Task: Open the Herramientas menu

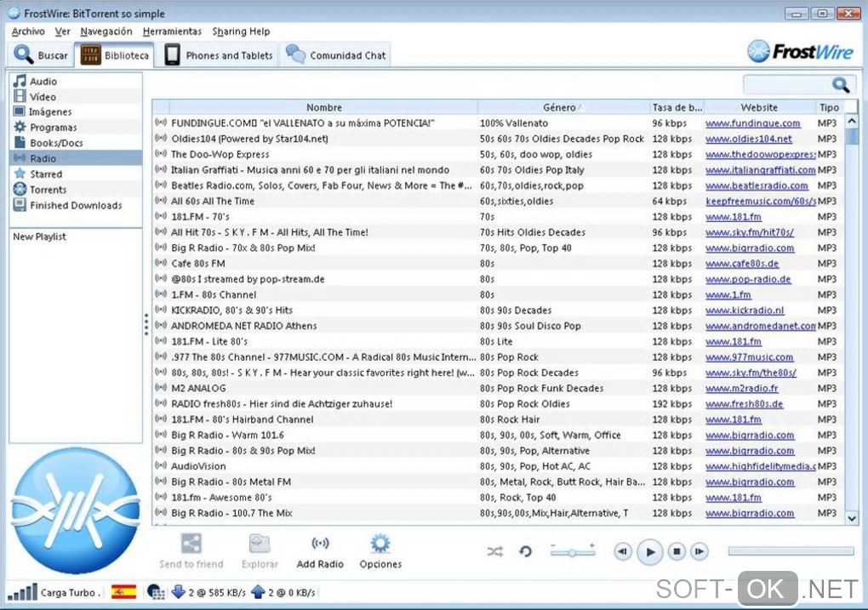Action: [172, 31]
